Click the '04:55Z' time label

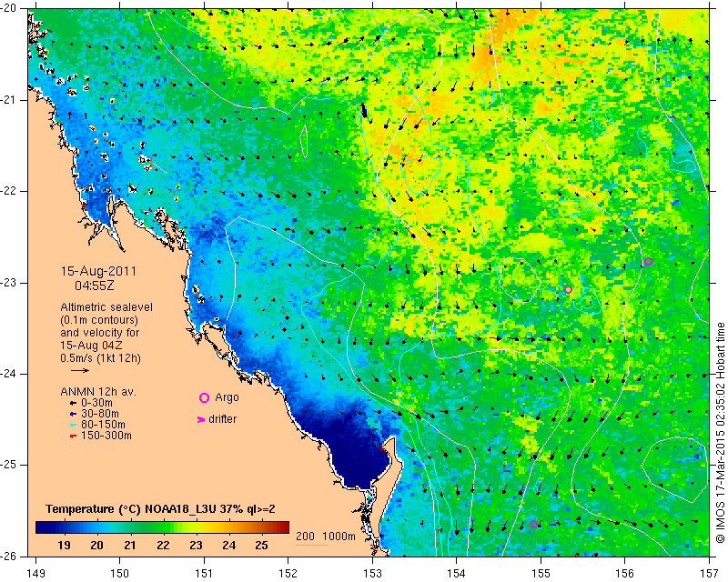(x=95, y=286)
